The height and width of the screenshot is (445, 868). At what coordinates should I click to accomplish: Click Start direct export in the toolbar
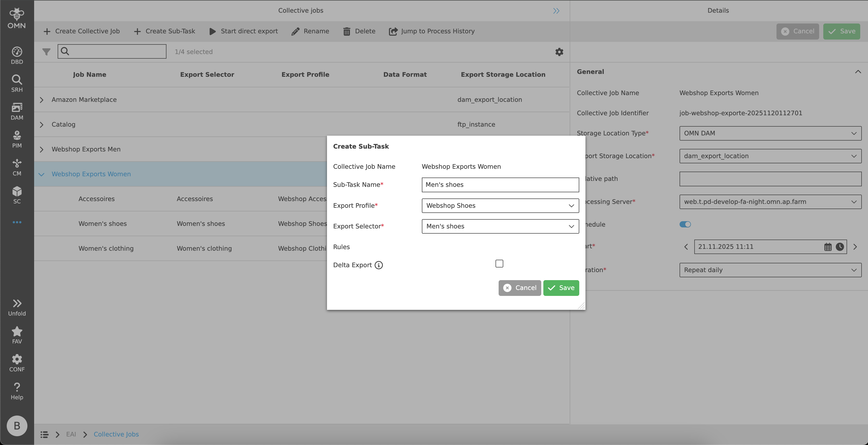243,31
